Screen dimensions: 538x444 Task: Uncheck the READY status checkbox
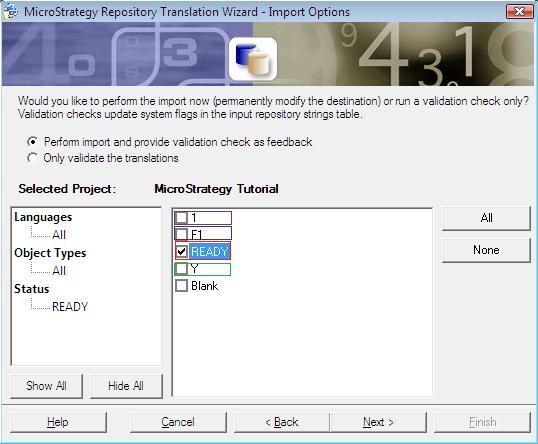point(181,252)
